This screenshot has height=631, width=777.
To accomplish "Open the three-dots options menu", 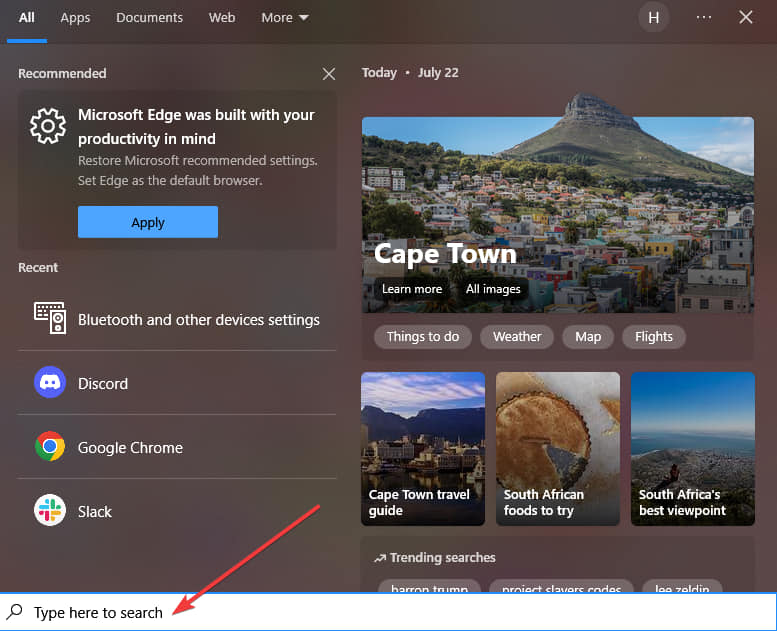I will pos(704,17).
